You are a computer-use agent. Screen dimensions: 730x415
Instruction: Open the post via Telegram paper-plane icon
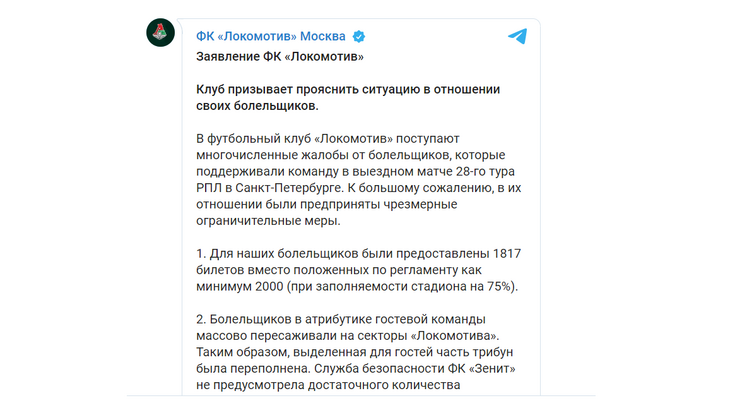click(x=516, y=37)
